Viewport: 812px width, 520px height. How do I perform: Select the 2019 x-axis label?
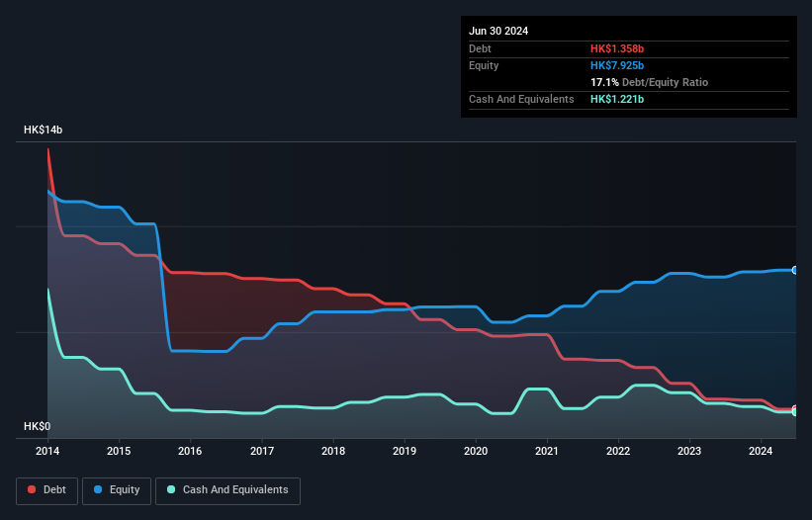405,451
